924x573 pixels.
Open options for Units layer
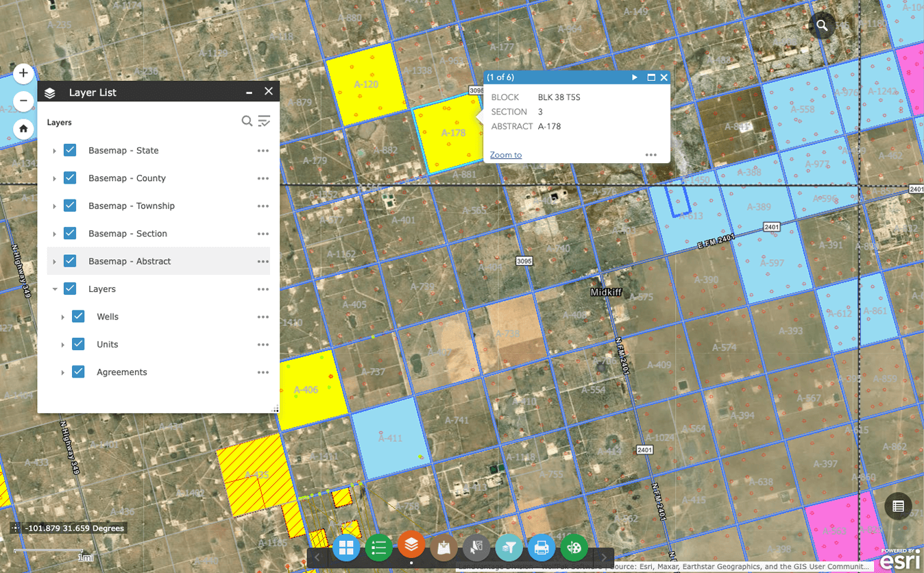coord(263,345)
